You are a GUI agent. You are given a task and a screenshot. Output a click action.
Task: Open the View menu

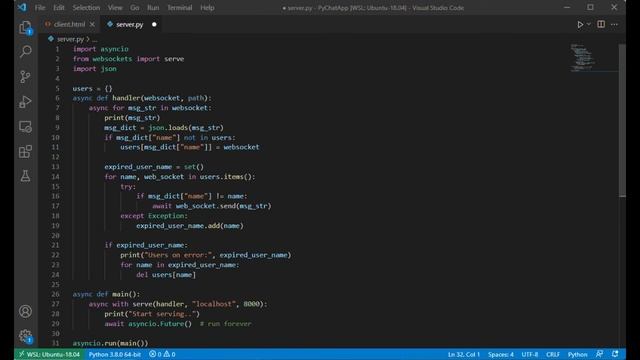coord(115,8)
